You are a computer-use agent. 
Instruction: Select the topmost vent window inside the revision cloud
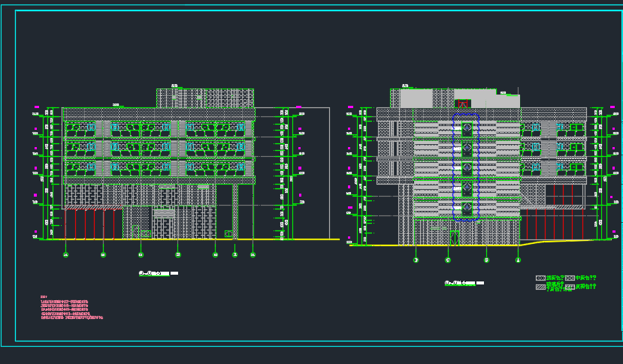467,128
